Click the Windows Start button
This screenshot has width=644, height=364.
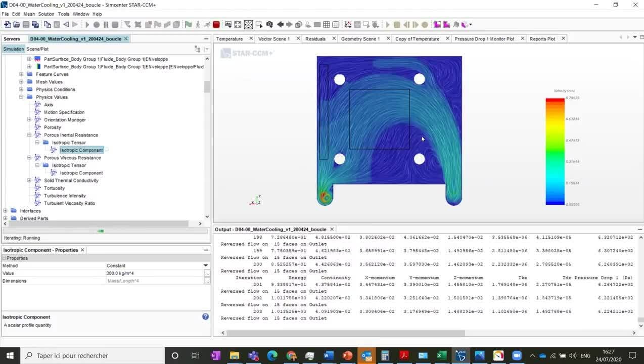[10, 355]
